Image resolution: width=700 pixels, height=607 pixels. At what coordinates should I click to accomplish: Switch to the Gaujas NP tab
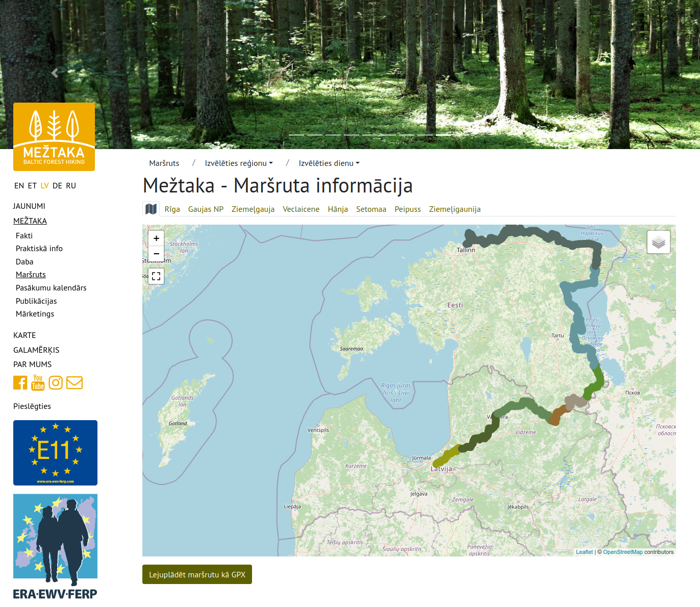pyautogui.click(x=206, y=209)
